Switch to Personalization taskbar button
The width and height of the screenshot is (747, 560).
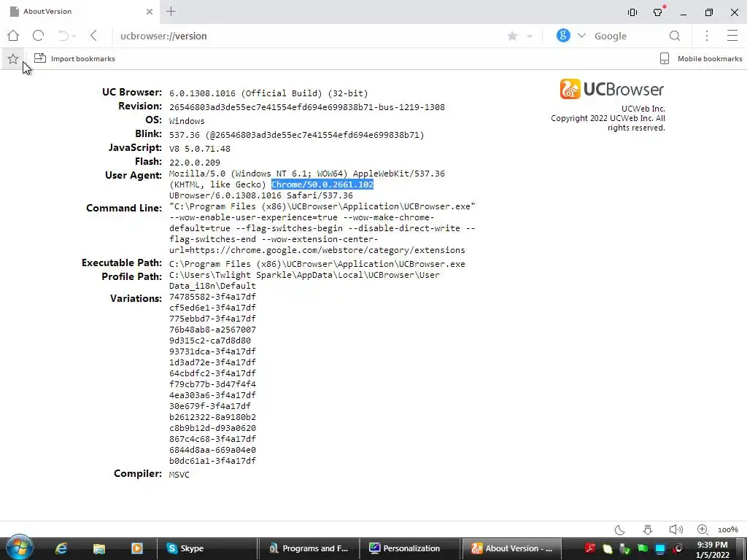(x=410, y=548)
